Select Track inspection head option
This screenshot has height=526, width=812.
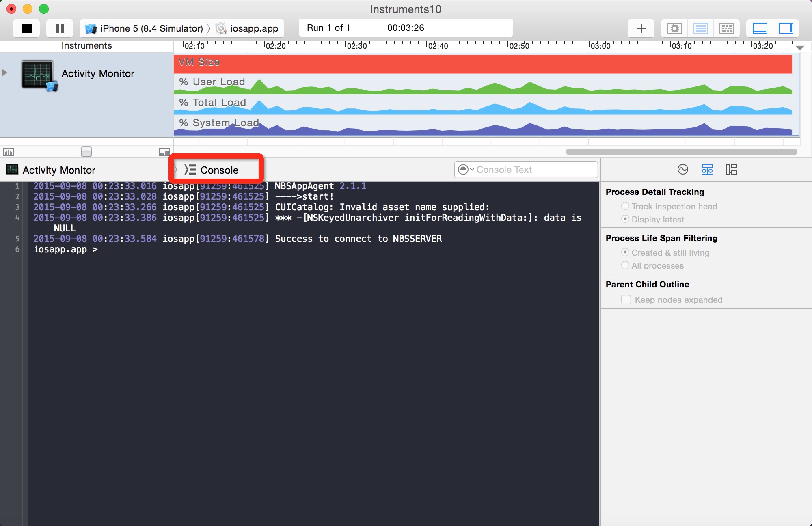[x=625, y=206]
